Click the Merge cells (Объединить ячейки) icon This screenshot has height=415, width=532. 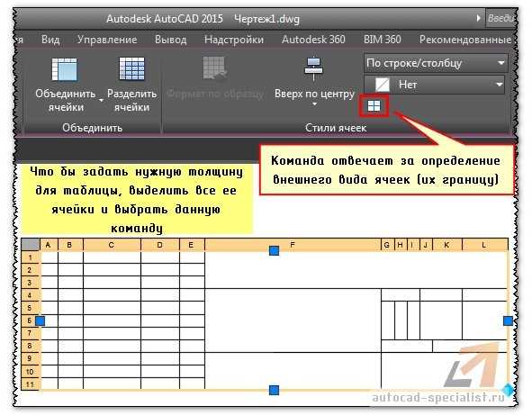(x=65, y=69)
